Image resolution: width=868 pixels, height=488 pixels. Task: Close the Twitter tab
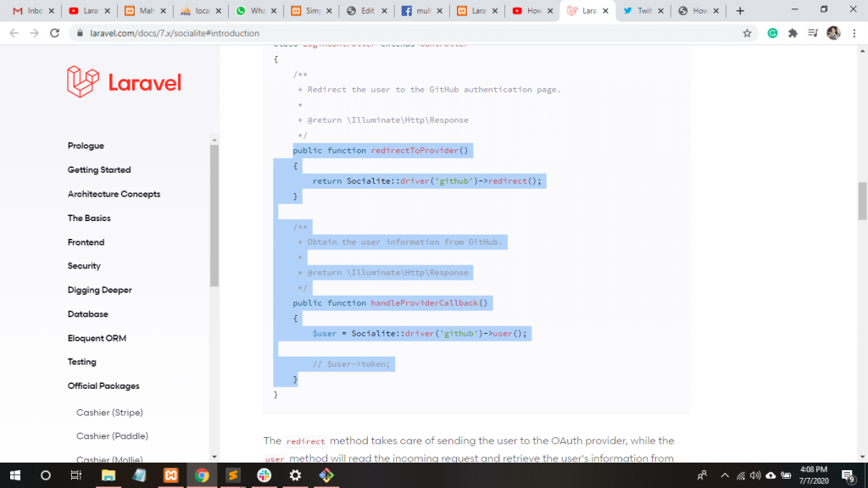coord(660,11)
